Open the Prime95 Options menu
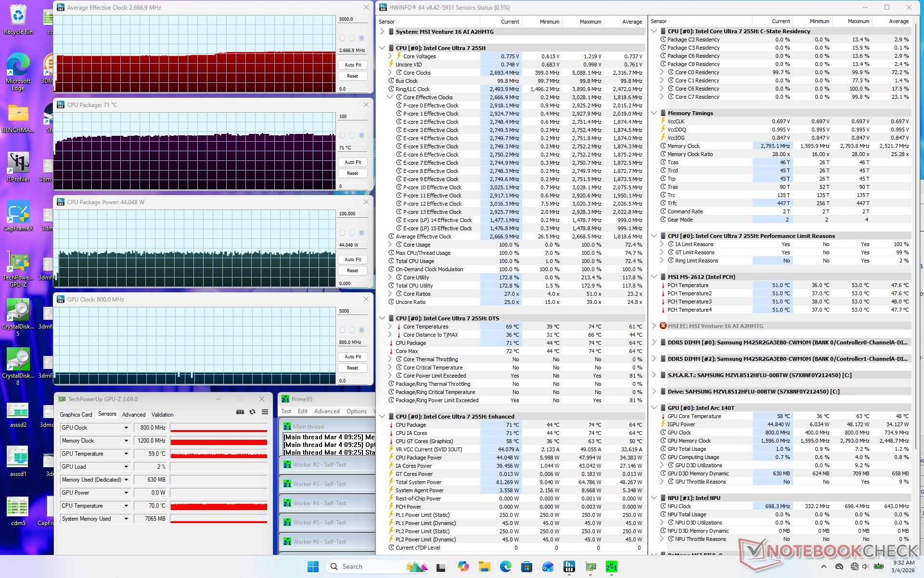 pos(356,411)
